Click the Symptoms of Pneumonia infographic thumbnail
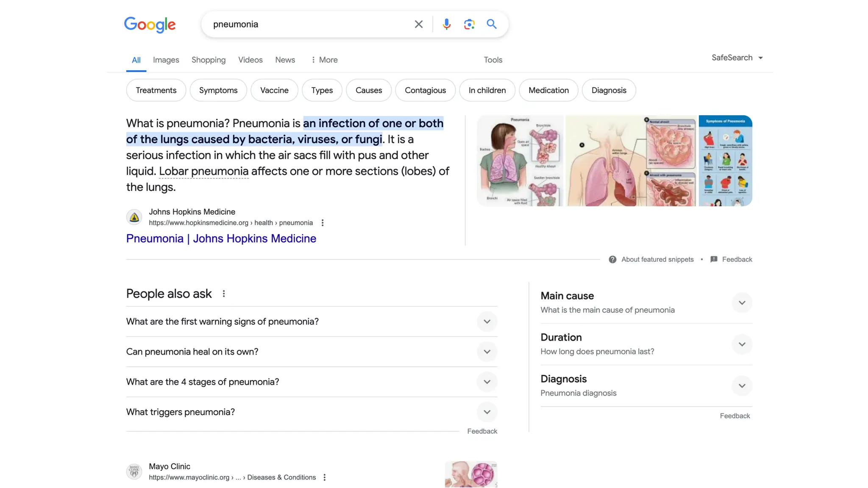The image size is (868, 488). click(x=725, y=161)
